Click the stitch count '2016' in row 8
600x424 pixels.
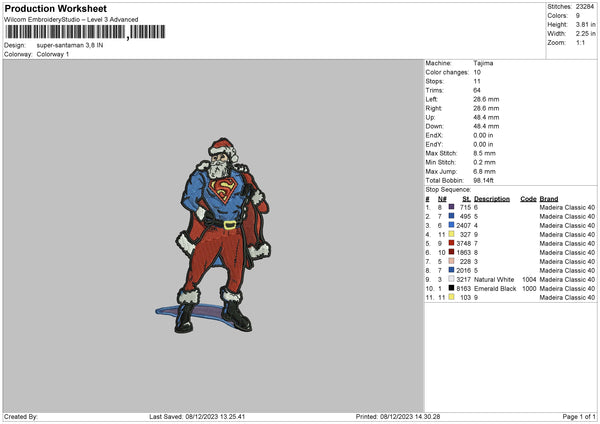463,271
